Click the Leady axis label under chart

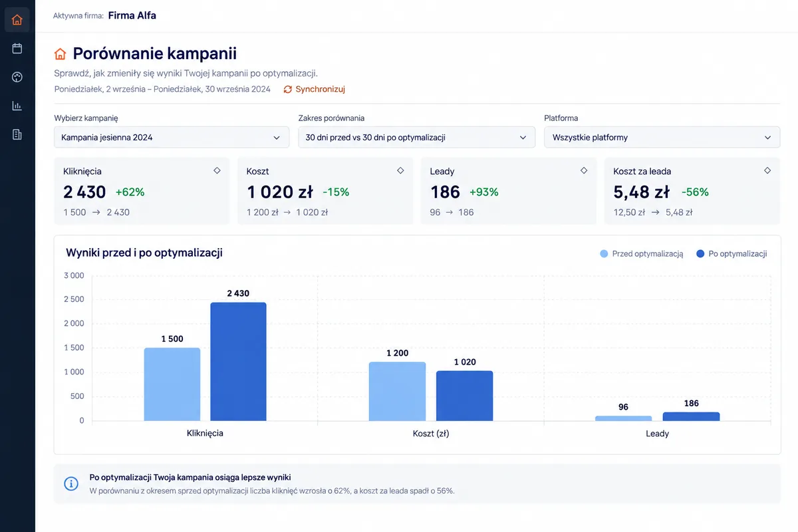pos(657,434)
